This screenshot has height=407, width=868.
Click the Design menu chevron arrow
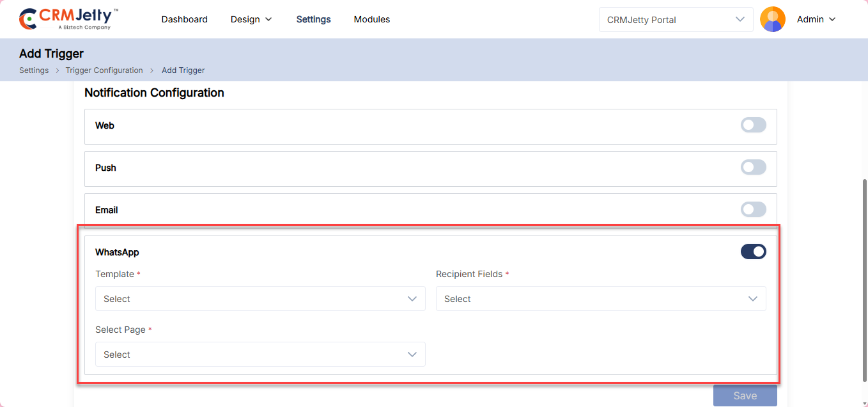(x=268, y=20)
